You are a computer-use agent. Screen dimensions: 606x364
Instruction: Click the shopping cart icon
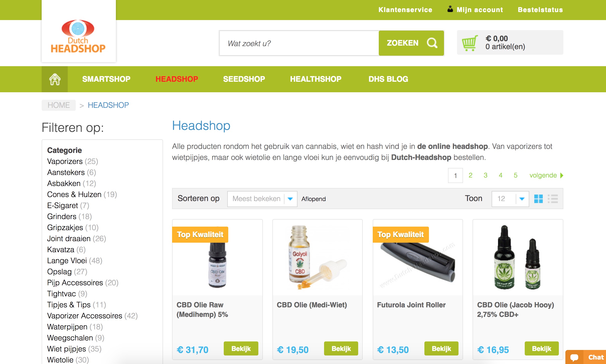point(470,43)
